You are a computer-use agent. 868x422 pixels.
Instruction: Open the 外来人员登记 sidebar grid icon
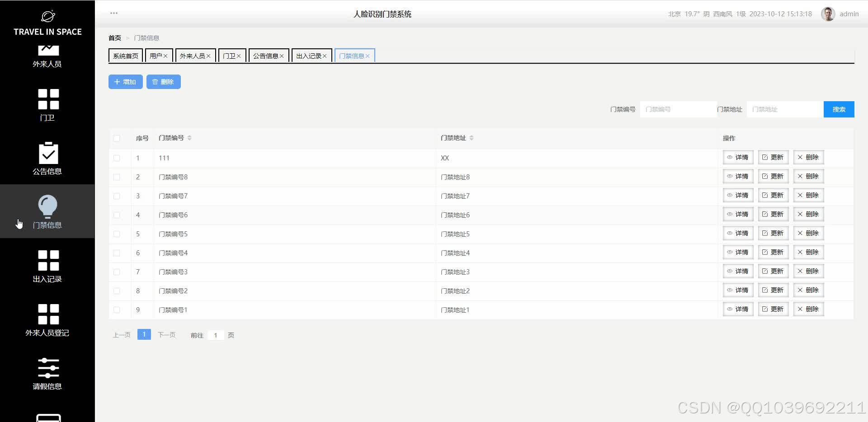pos(48,314)
